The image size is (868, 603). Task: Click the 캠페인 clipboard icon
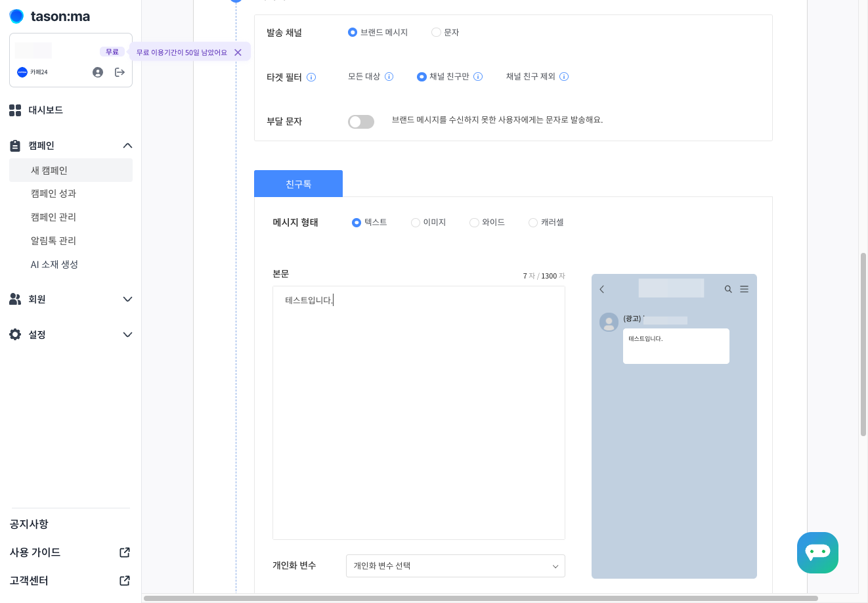pyautogui.click(x=15, y=146)
